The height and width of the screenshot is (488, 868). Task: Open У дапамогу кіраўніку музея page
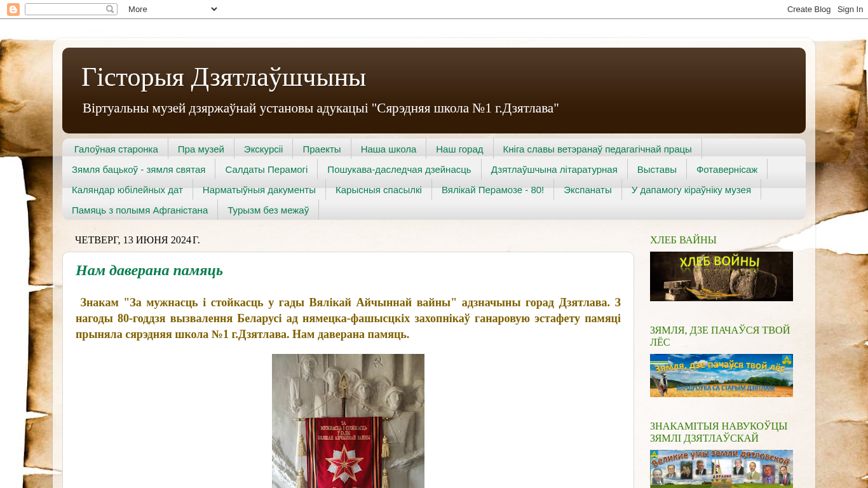[x=691, y=190]
